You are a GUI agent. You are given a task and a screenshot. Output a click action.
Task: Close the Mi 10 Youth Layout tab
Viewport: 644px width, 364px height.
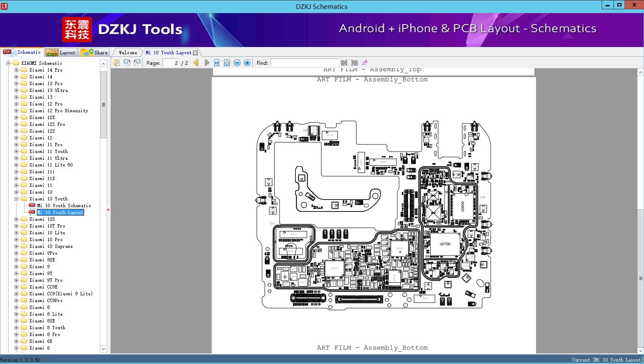coord(195,53)
